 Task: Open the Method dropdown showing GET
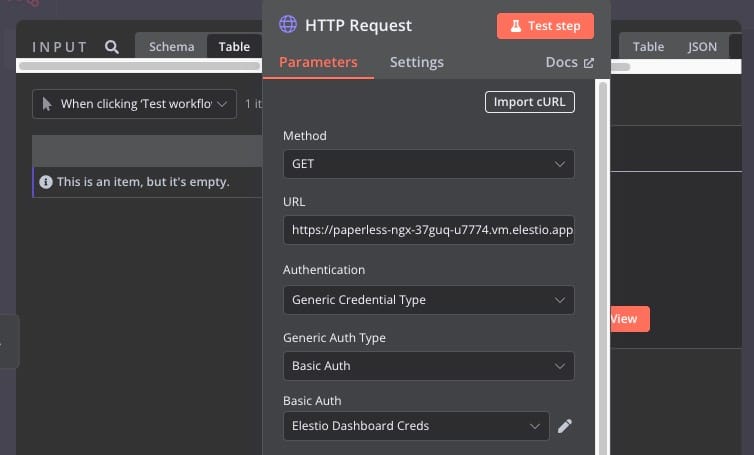[x=428, y=163]
